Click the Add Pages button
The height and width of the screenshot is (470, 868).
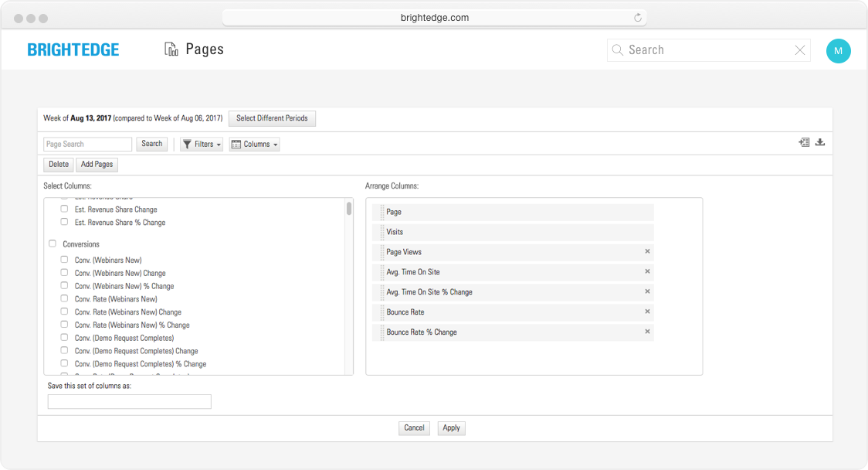pos(97,165)
